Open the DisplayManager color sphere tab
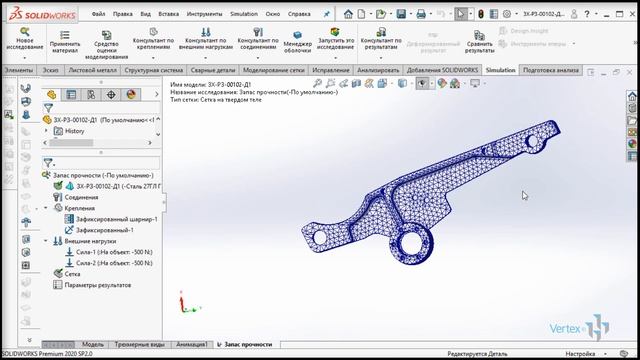Image resolution: width=640 pixels, height=360 pixels. coord(131,95)
